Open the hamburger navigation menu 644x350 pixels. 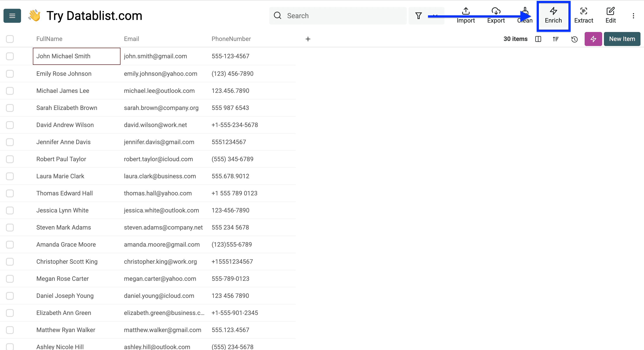tap(12, 16)
